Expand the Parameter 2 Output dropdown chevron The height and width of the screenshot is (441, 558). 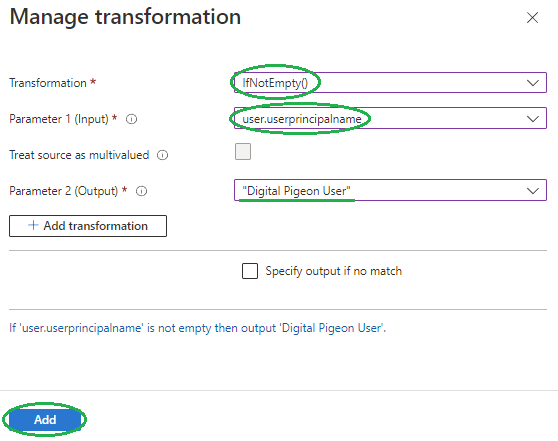[533, 191]
